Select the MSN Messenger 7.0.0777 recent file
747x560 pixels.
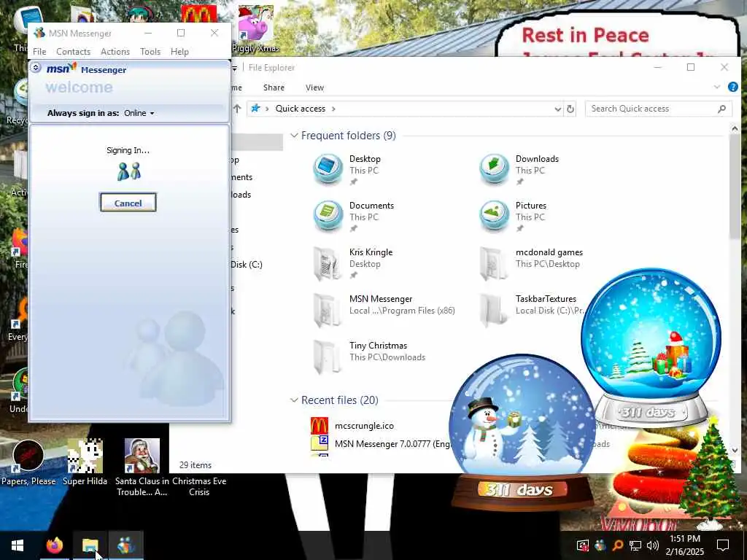point(380,444)
